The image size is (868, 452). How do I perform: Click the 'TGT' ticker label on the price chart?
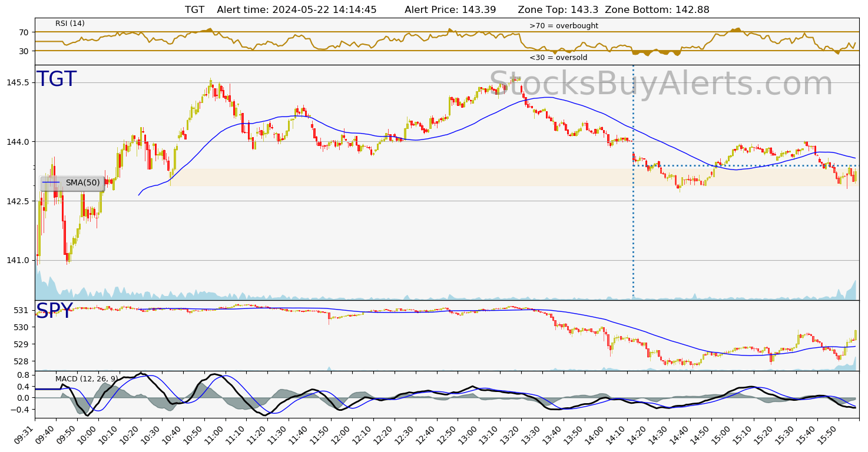pos(57,79)
